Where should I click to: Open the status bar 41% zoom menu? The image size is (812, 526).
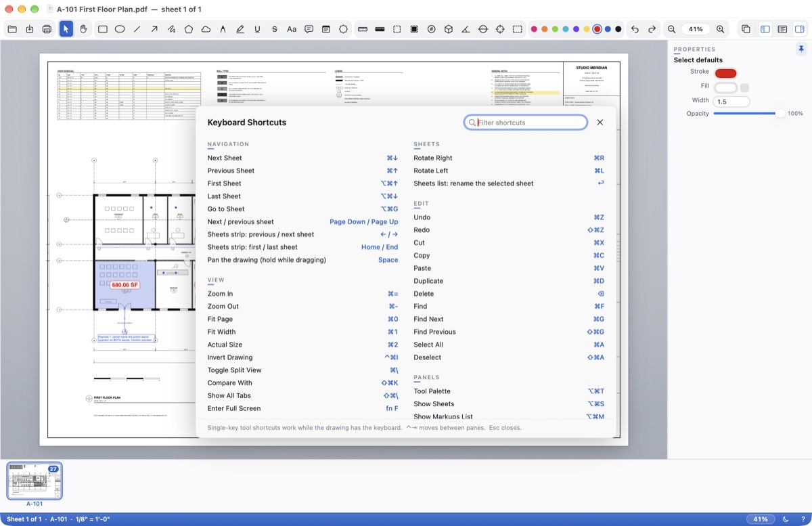(x=761, y=519)
